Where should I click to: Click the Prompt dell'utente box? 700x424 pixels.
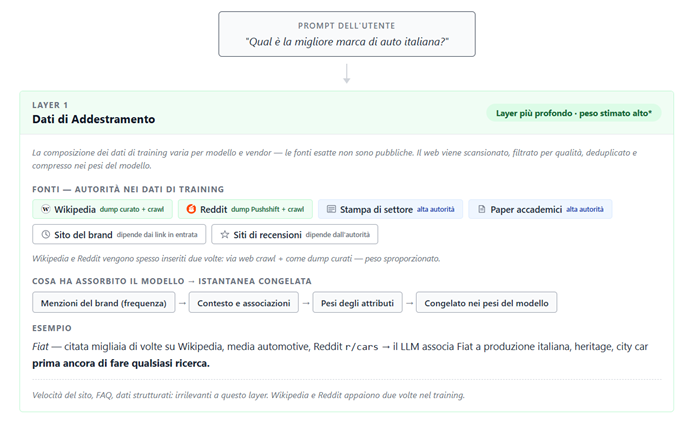tap(346, 34)
